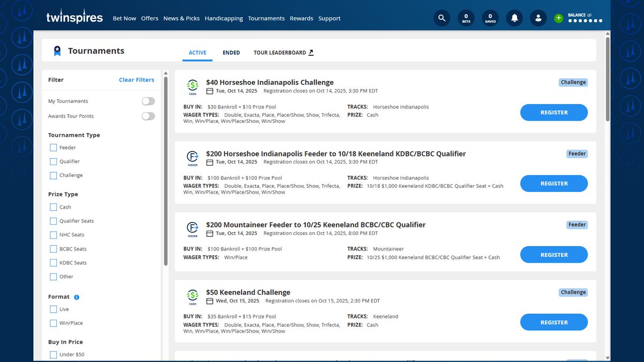This screenshot has height=362, width=644.
Task: Open $200 Mountaineer Feeder tournament title
Action: coord(316,225)
